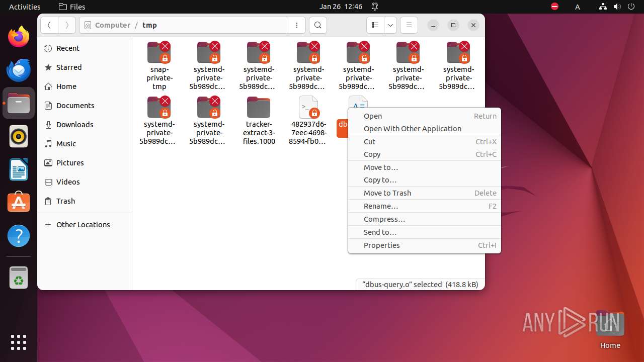Screen dimensions: 644x362
Task: Switch to list view icon
Action: pos(375,25)
